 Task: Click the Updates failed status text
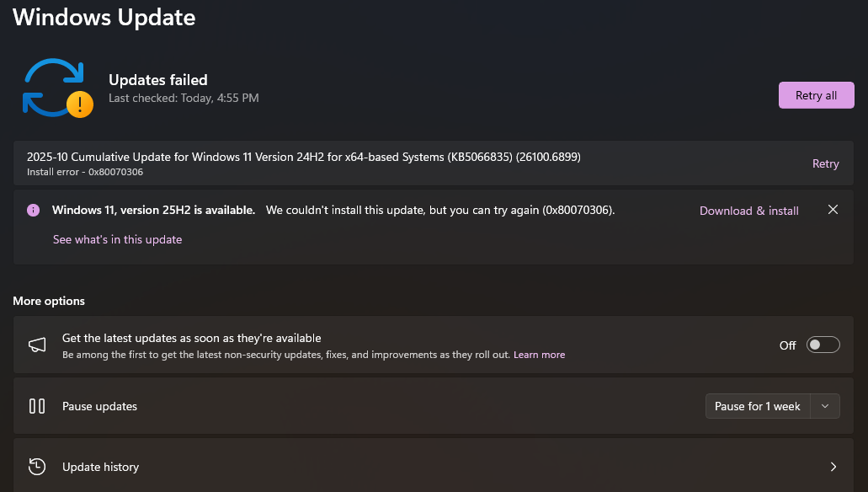(157, 80)
